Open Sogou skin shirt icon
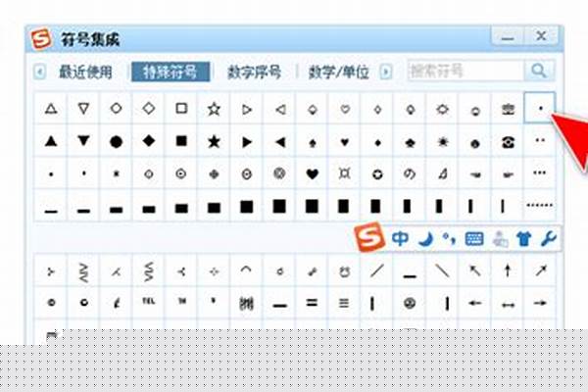 click(x=524, y=238)
